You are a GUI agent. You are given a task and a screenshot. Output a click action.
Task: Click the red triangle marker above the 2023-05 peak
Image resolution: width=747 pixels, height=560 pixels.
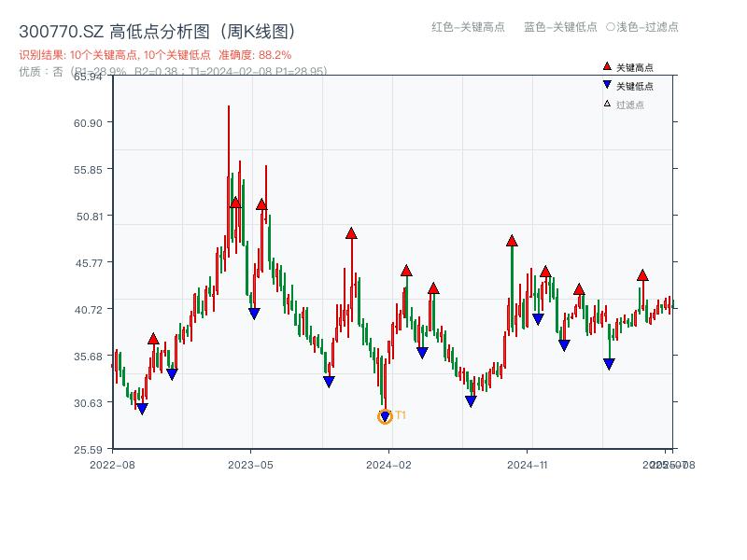coord(261,206)
